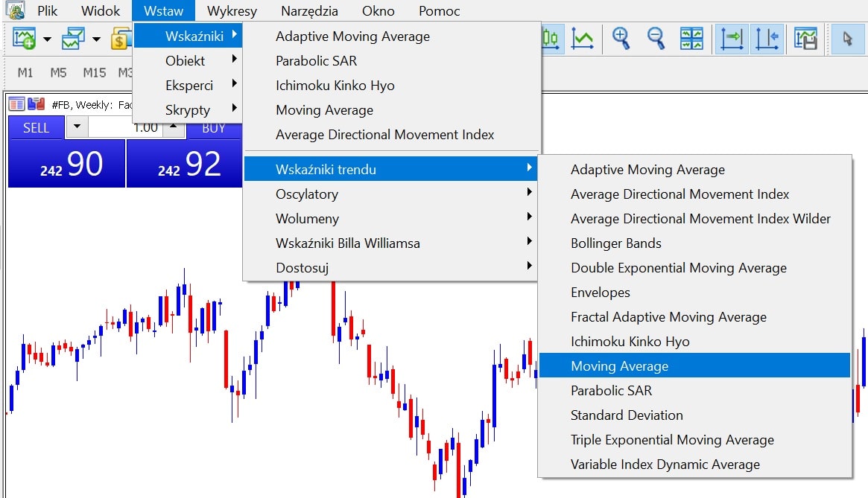The width and height of the screenshot is (868, 498).
Task: Open the Widok menu
Action: click(100, 11)
